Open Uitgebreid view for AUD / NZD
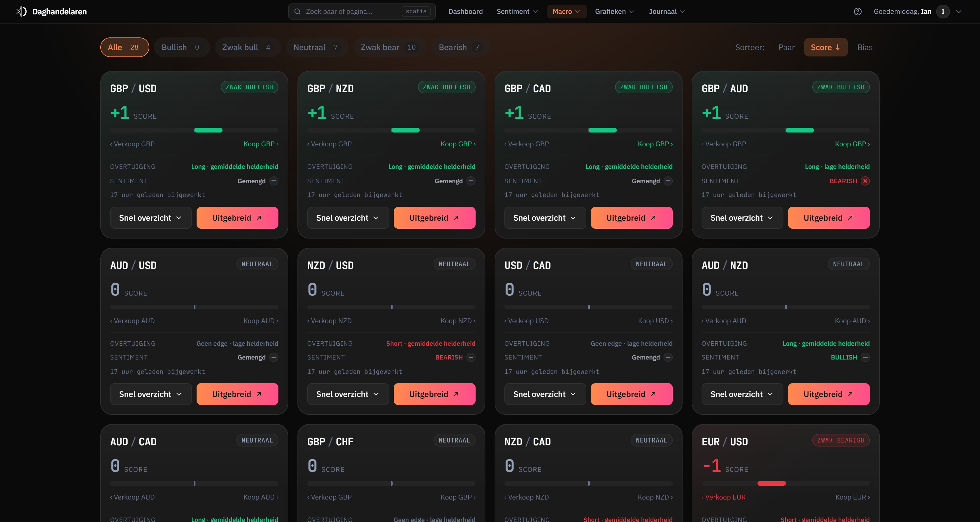Viewport: 980px width, 522px height. point(829,394)
